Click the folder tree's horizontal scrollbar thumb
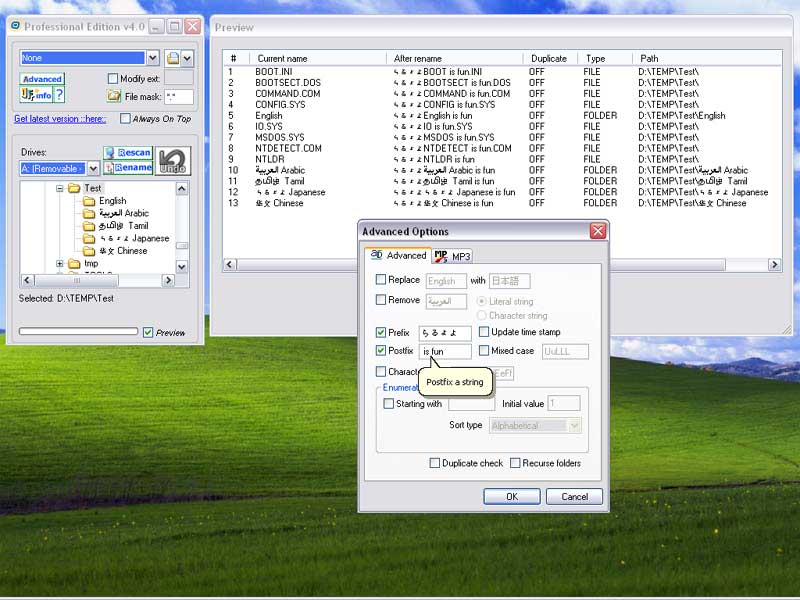This screenshot has width=800, height=600. coord(77,280)
